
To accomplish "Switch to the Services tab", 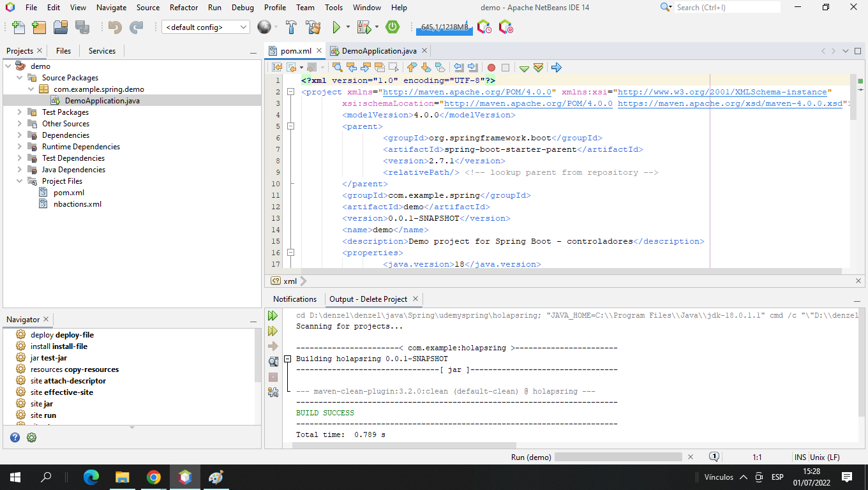I will pos(102,50).
